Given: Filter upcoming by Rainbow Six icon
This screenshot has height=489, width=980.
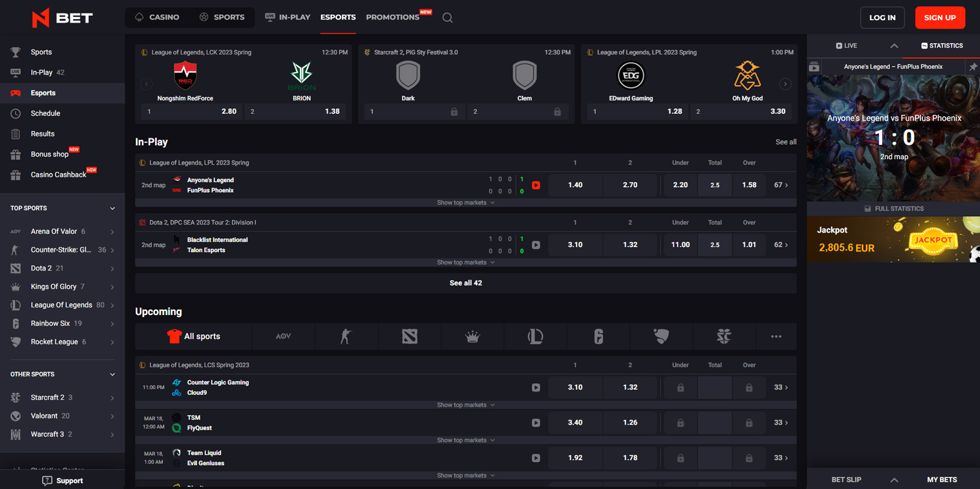Looking at the screenshot, I should (x=598, y=336).
